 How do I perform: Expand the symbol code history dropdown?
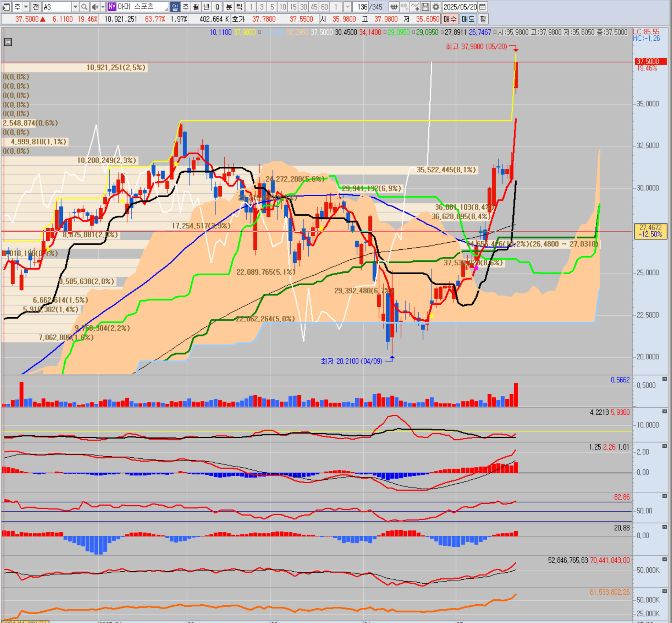coord(75,7)
